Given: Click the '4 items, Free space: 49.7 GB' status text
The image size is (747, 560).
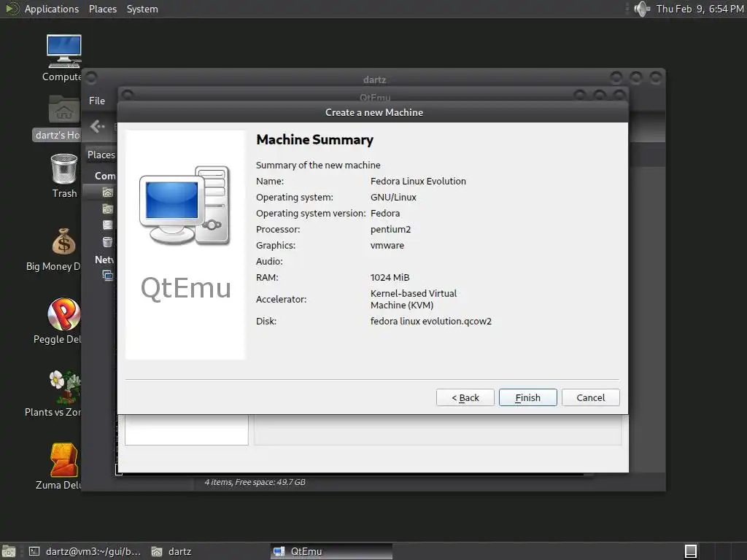Looking at the screenshot, I should tap(255, 482).
